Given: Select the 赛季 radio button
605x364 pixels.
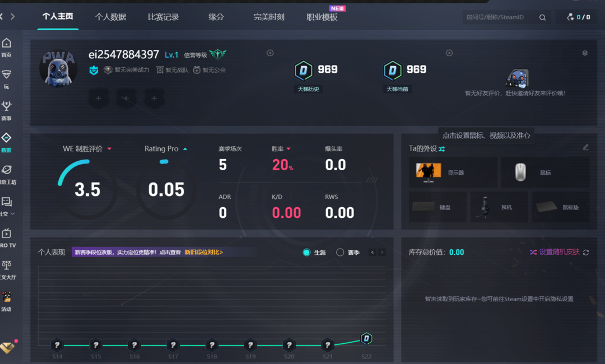Looking at the screenshot, I should click(x=340, y=252).
